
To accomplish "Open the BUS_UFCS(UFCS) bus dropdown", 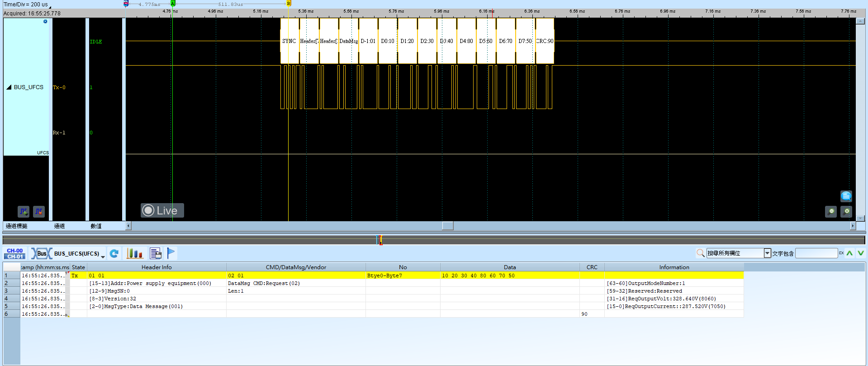I will [103, 257].
